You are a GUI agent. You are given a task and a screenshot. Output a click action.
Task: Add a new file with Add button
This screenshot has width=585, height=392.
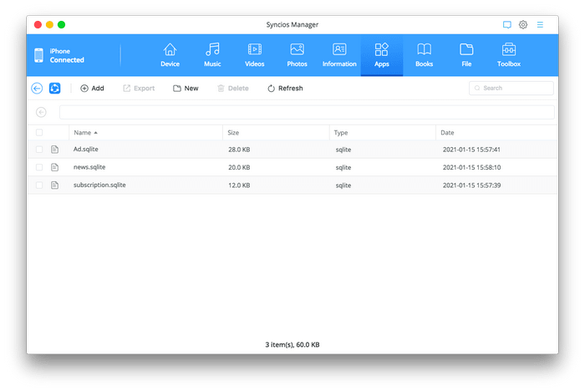pos(92,89)
